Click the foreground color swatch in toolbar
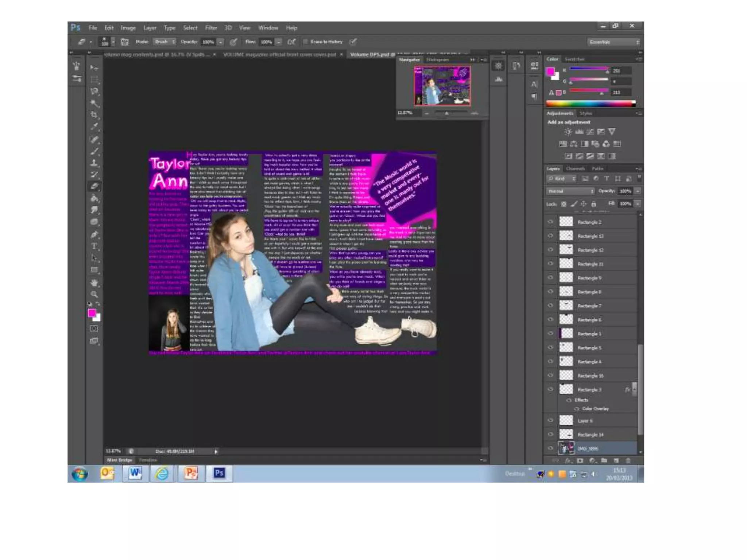Image resolution: width=747 pixels, height=560 pixels. (x=92, y=313)
